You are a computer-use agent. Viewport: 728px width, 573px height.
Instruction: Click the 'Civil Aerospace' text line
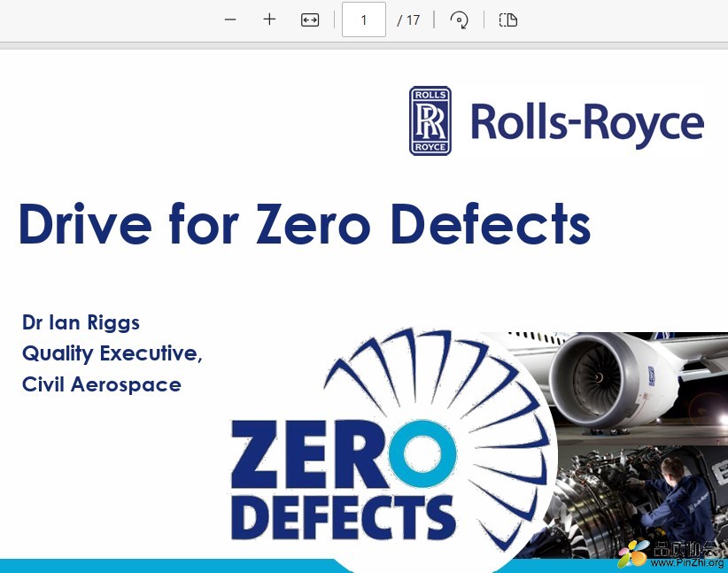tap(102, 384)
